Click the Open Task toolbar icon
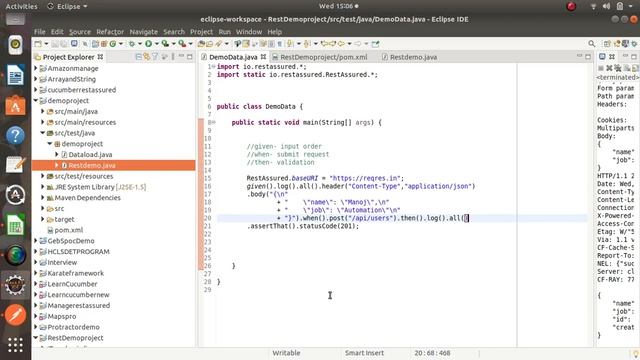The width and height of the screenshot is (640, 360). click(209, 44)
